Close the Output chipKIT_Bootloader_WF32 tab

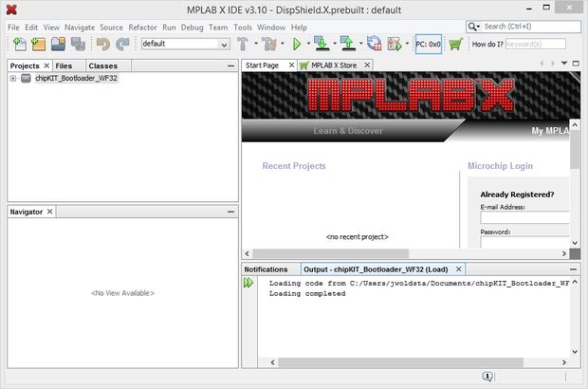(x=458, y=269)
